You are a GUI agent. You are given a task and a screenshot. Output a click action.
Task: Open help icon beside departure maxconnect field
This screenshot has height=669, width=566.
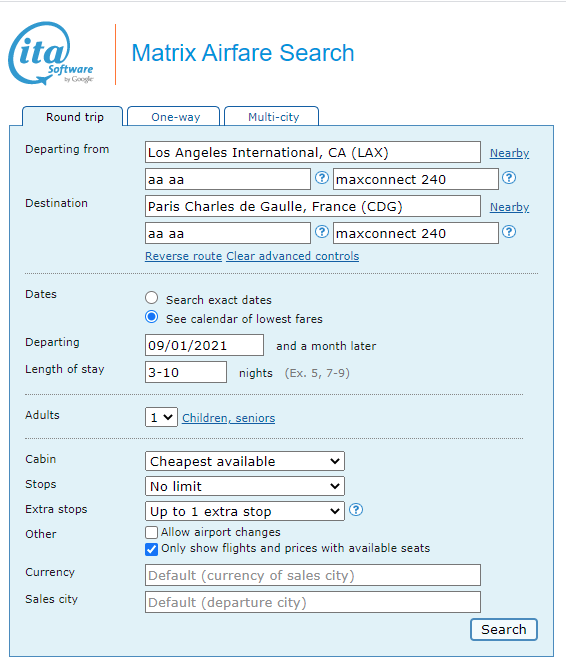coord(509,177)
